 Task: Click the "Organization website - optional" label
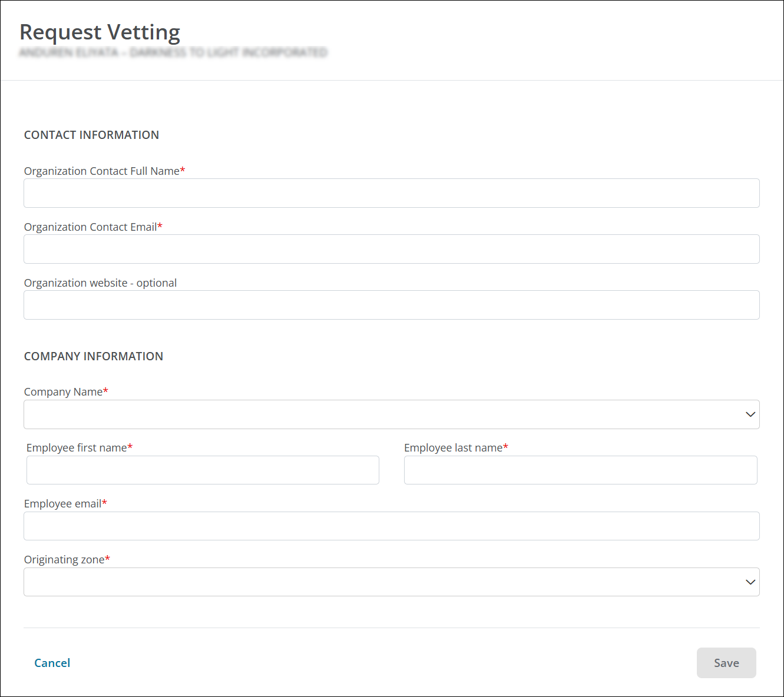click(x=100, y=283)
